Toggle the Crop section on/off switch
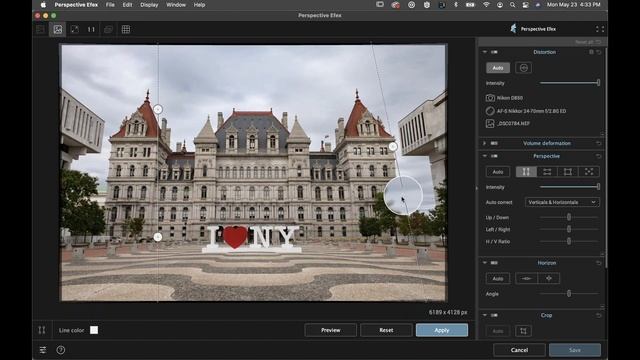The height and width of the screenshot is (360, 640). [x=494, y=315]
